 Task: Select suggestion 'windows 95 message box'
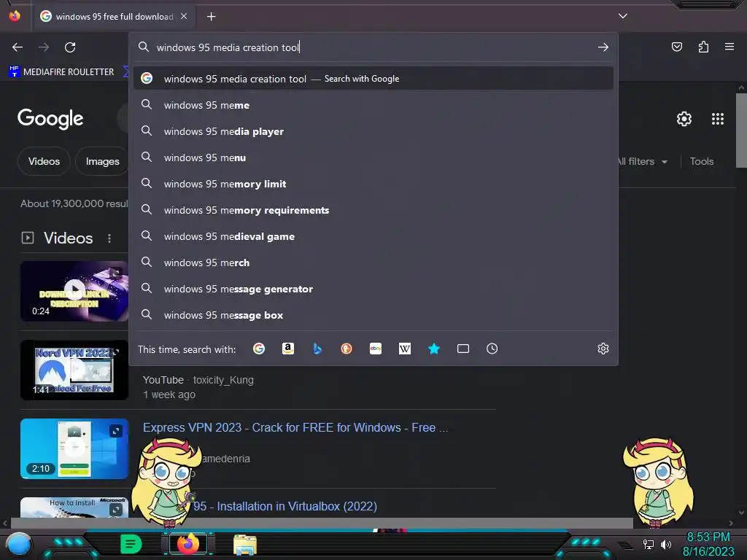click(373, 315)
